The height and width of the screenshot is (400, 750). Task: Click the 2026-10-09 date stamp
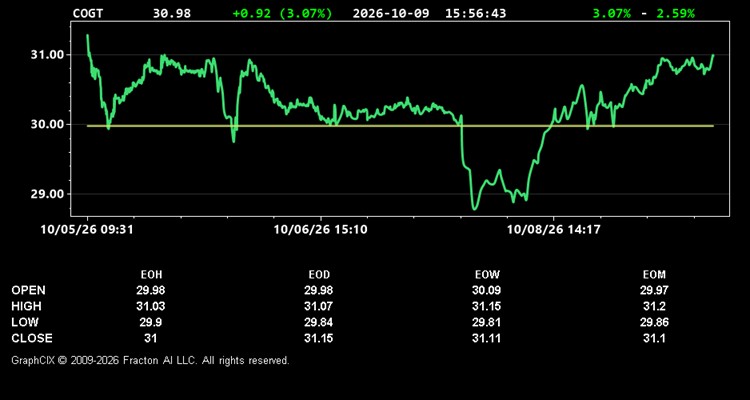point(391,13)
